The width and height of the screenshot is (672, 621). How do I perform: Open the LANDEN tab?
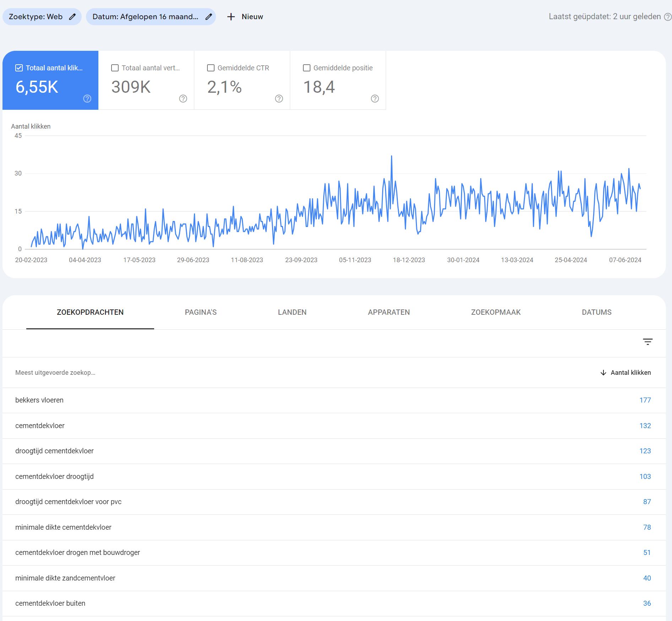coord(292,312)
